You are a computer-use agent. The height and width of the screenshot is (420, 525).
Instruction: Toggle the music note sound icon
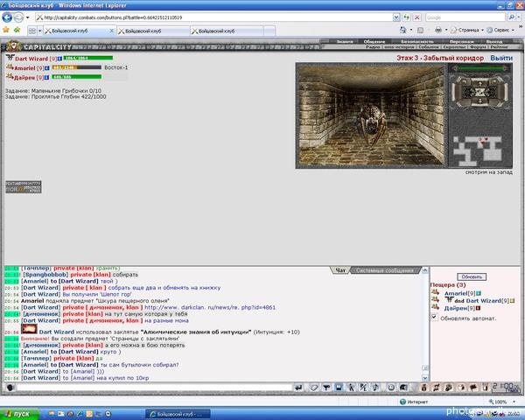[x=375, y=388]
